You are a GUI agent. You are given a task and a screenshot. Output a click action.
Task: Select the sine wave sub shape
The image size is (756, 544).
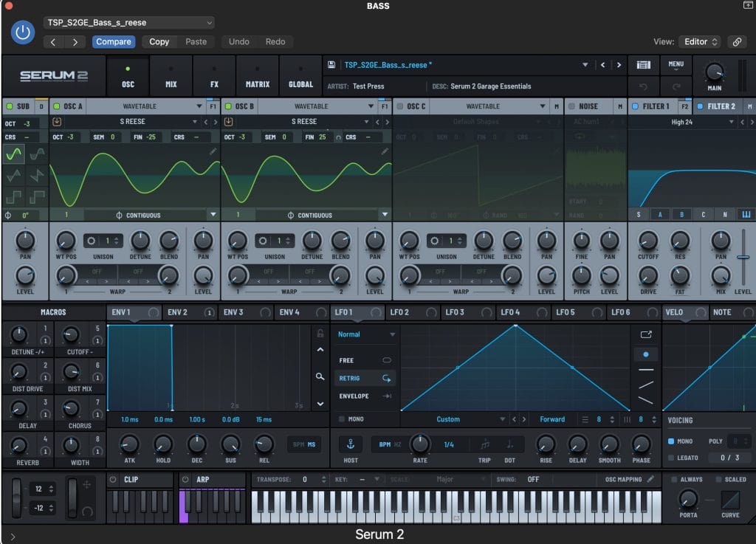[x=14, y=155]
